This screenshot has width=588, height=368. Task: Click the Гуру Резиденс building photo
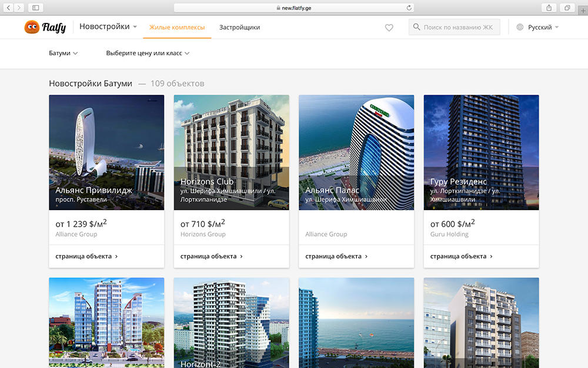[481, 152]
